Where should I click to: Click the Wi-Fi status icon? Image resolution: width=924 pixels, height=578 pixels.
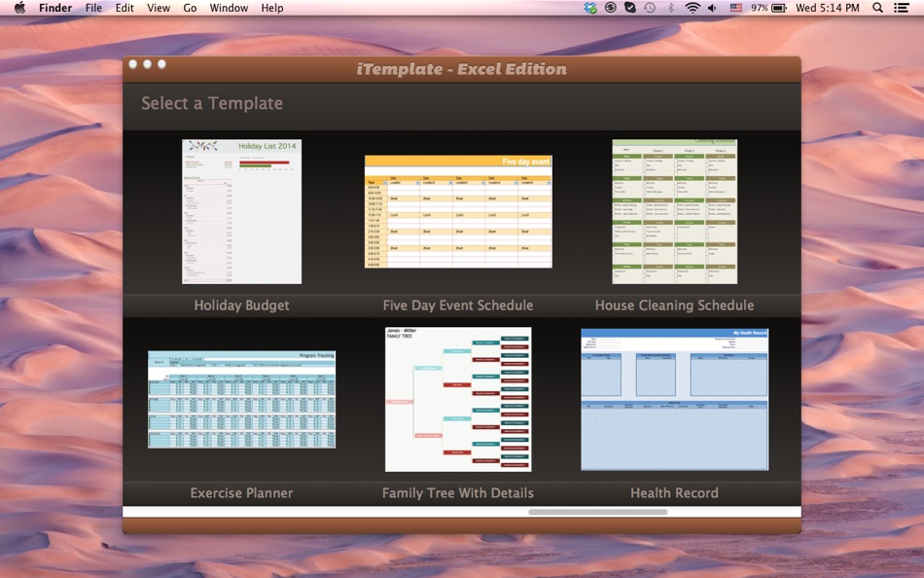tap(693, 8)
